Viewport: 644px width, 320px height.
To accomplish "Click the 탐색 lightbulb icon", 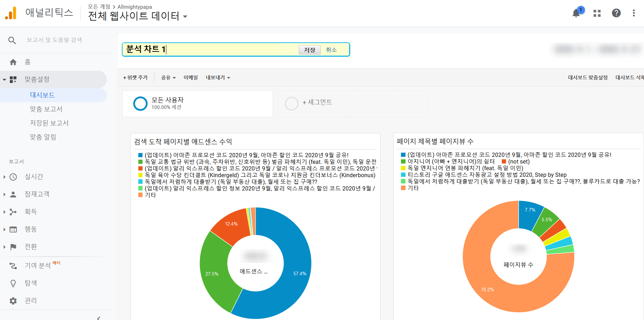I will click(13, 283).
